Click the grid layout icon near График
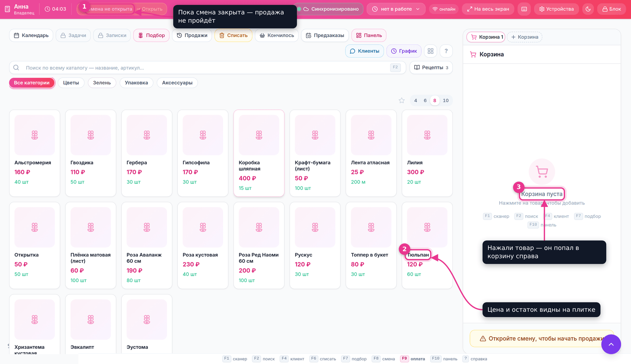 431,51
